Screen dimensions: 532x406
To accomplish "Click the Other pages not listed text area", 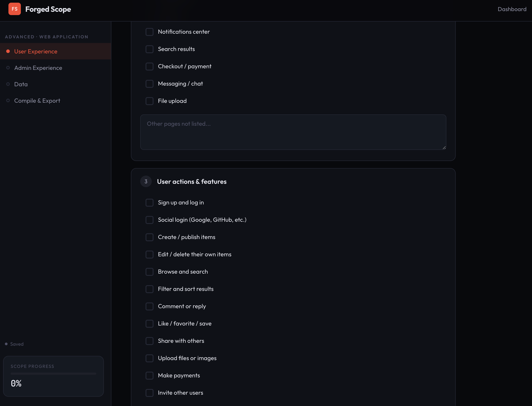I will click(x=293, y=132).
